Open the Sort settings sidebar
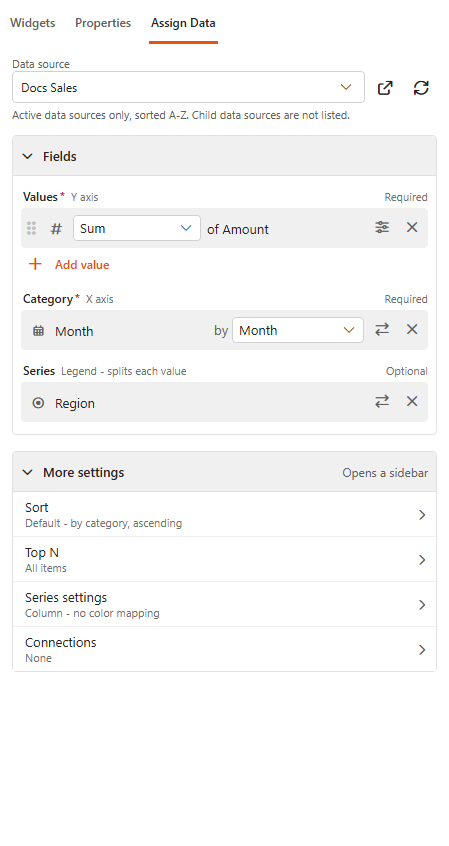The image size is (449, 846). [x=224, y=514]
